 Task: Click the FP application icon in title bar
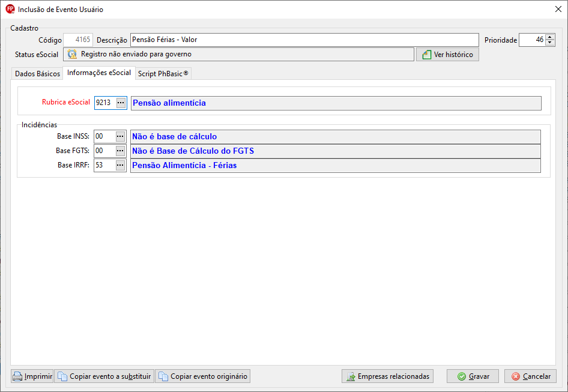pyautogui.click(x=10, y=9)
